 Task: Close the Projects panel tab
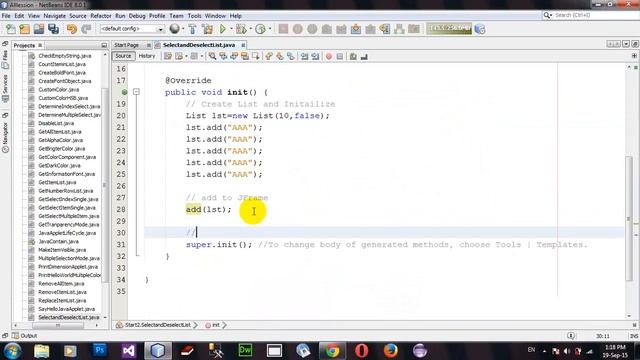40,45
